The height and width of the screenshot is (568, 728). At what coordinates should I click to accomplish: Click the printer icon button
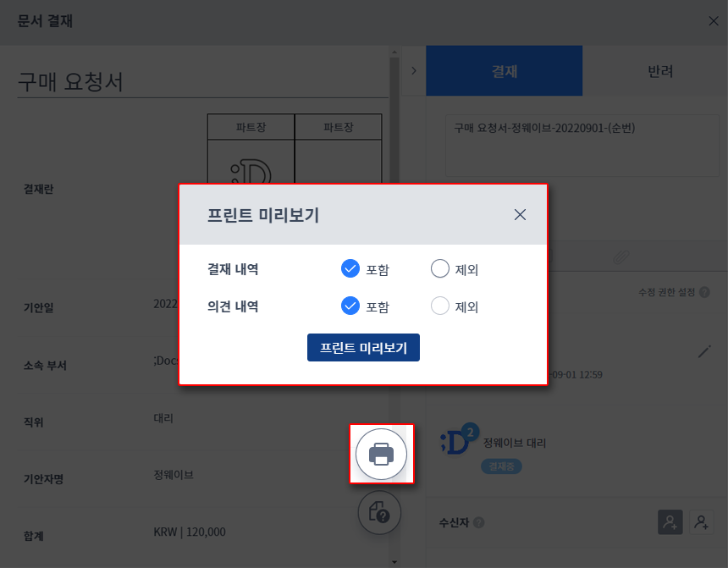(x=381, y=454)
